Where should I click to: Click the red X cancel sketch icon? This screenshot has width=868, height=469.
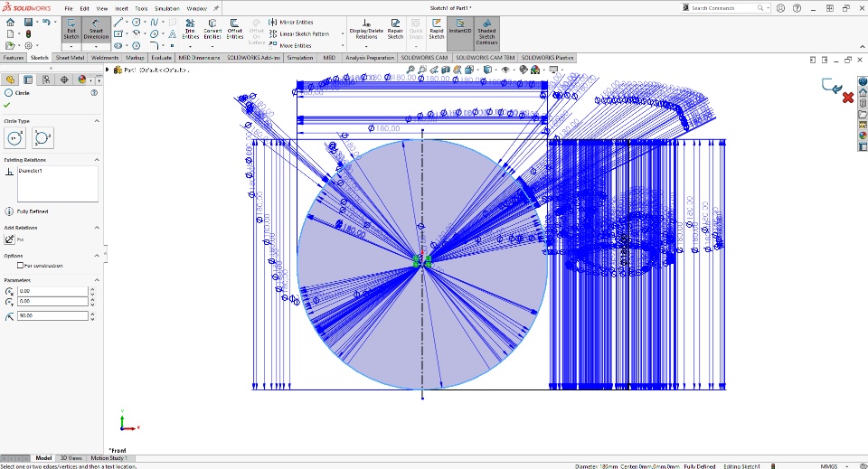click(x=848, y=98)
